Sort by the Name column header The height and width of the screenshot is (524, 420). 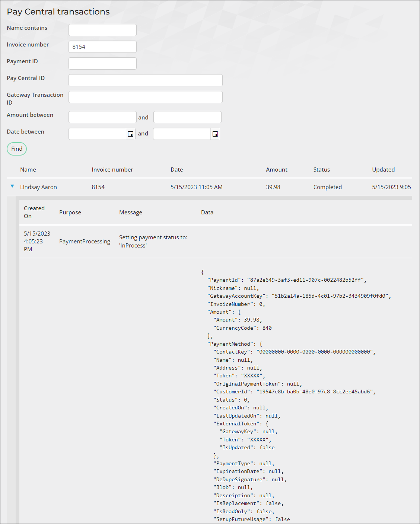click(x=28, y=170)
